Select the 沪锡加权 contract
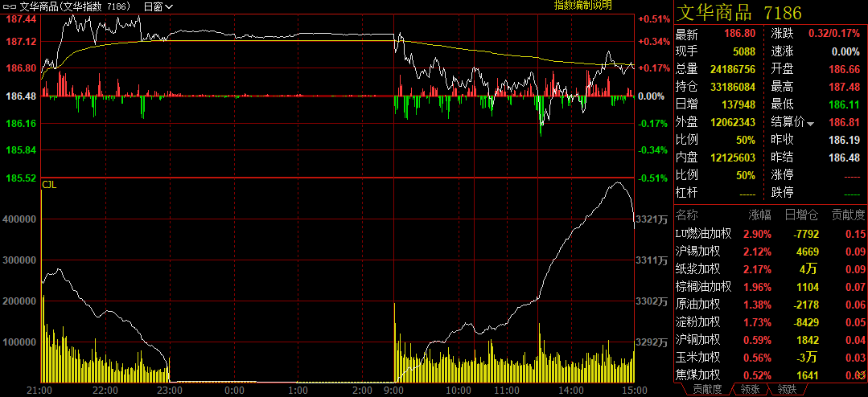 [698, 252]
